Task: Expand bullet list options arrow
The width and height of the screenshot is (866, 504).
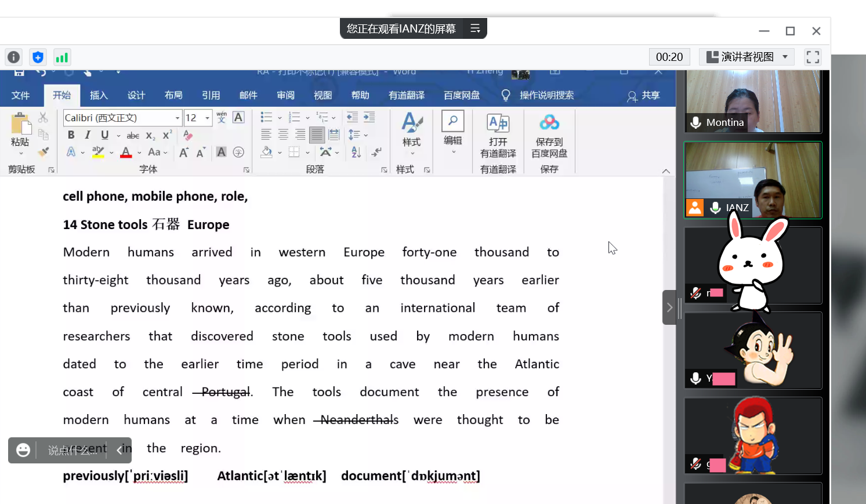Action: [280, 118]
